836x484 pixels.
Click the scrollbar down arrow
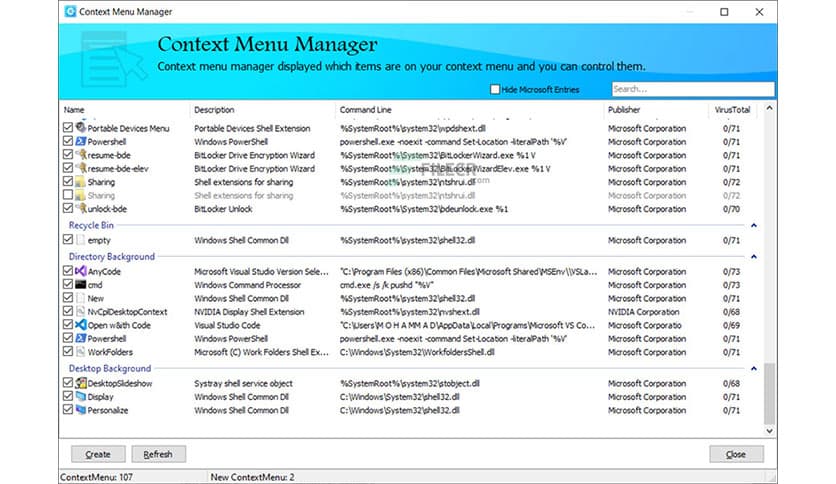[x=769, y=431]
